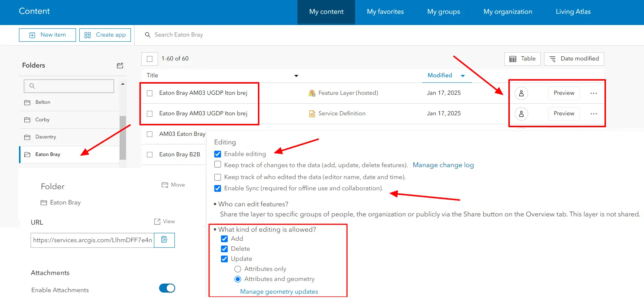Check Keep track of changes to the data
Viewport: 644px width, 300px height.
218,165
